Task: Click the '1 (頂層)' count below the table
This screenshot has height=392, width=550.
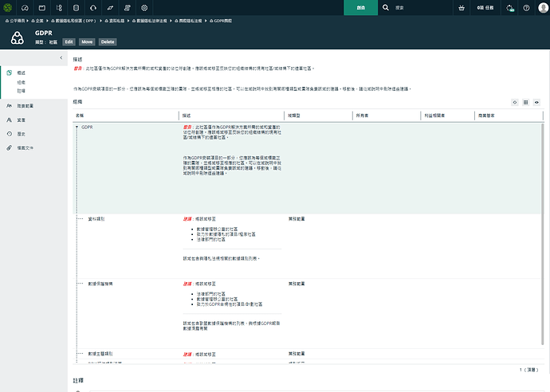Action: click(529, 370)
